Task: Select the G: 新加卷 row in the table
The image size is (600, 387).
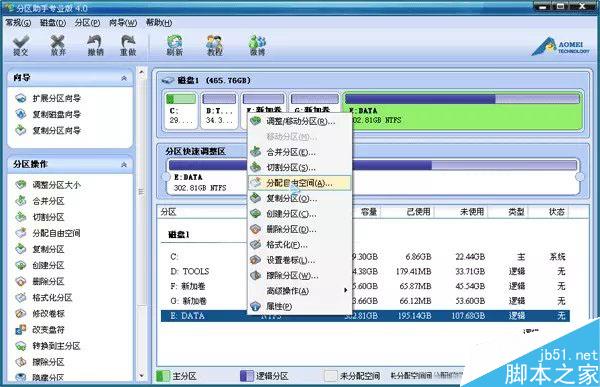Action: 365,301
